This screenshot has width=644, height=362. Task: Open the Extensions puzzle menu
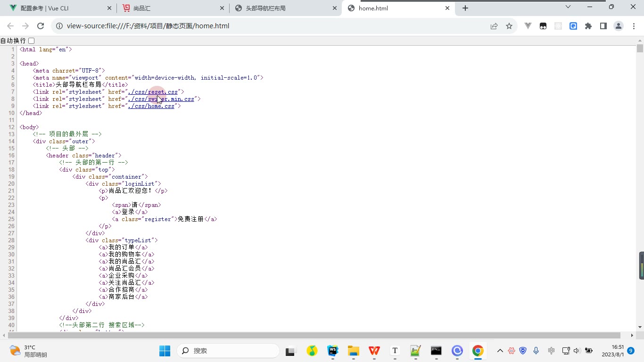coord(588,26)
